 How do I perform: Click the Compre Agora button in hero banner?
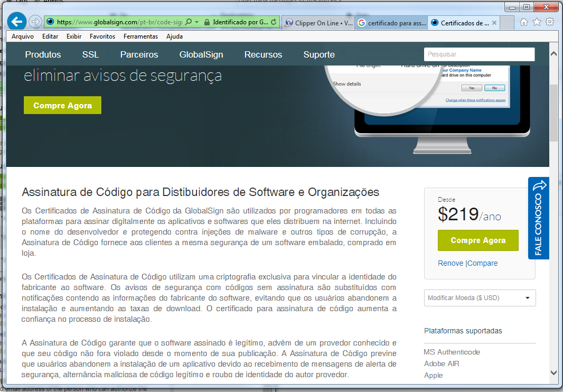[x=62, y=105]
